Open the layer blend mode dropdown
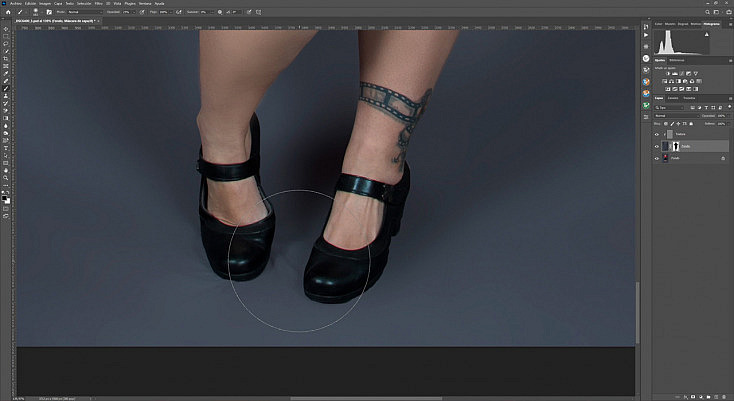Viewport: 734px width, 401px height. 677,116
